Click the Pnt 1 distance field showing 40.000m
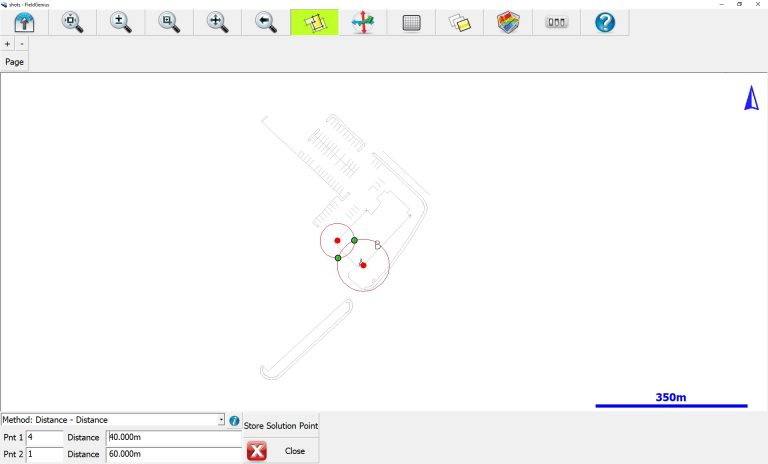The width and height of the screenshot is (768, 464). pos(173,438)
